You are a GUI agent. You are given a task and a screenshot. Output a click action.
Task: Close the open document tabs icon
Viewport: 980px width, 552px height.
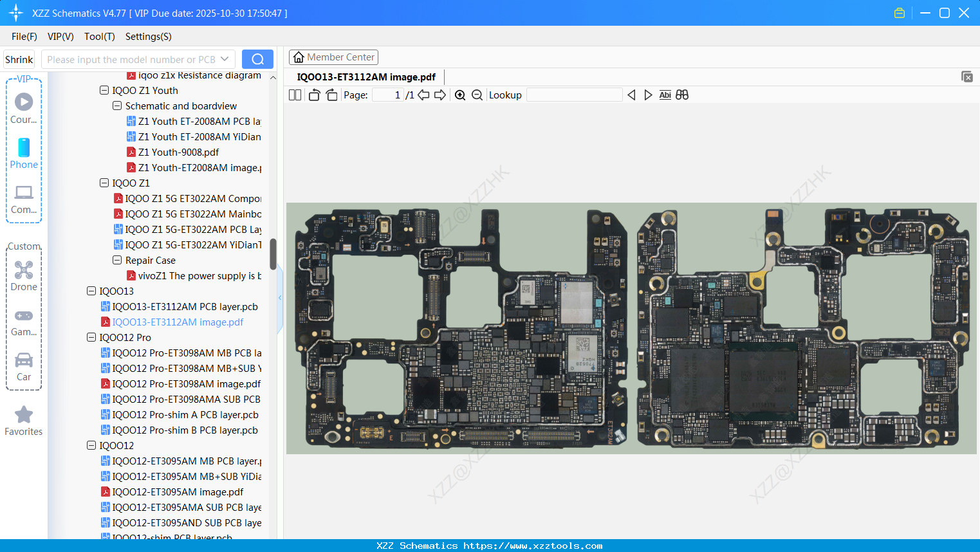pyautogui.click(x=967, y=77)
